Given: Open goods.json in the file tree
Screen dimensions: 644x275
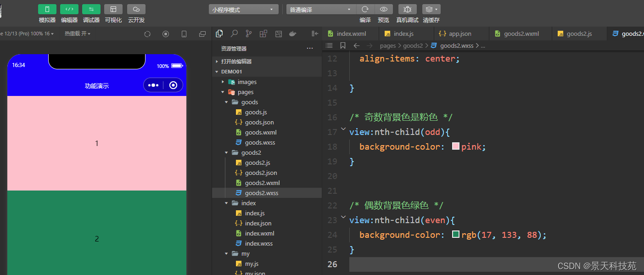Looking at the screenshot, I should [x=267, y=122].
